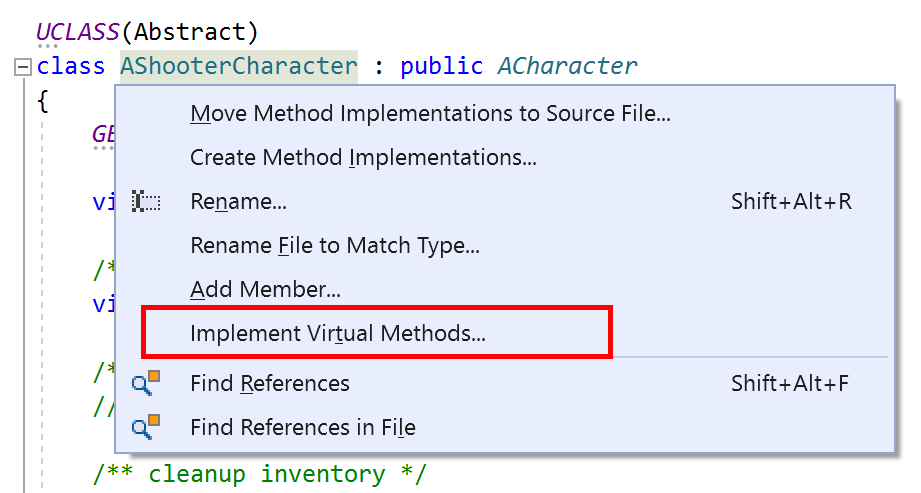
Task: Click the ACharacter base class name
Action: point(566,67)
